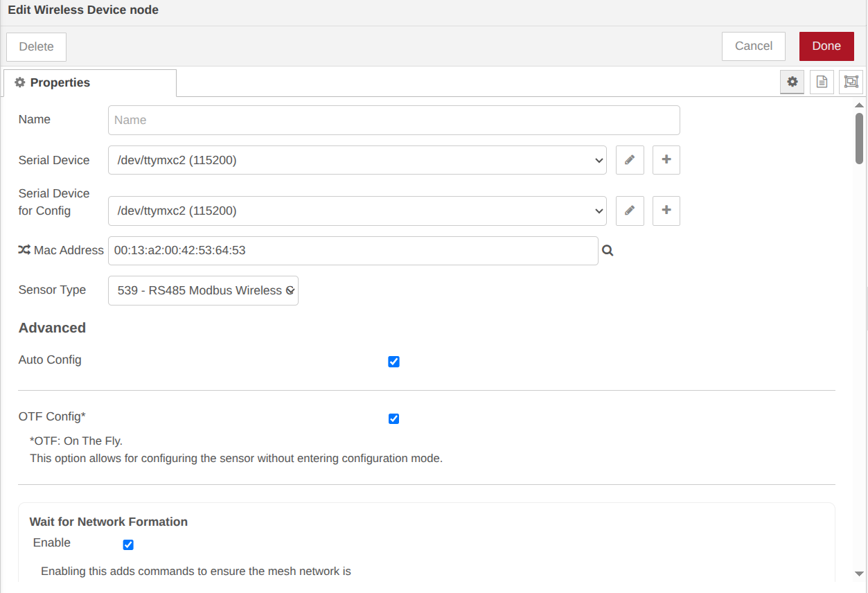
Task: Toggle the Auto Config checkbox
Action: [x=393, y=362]
